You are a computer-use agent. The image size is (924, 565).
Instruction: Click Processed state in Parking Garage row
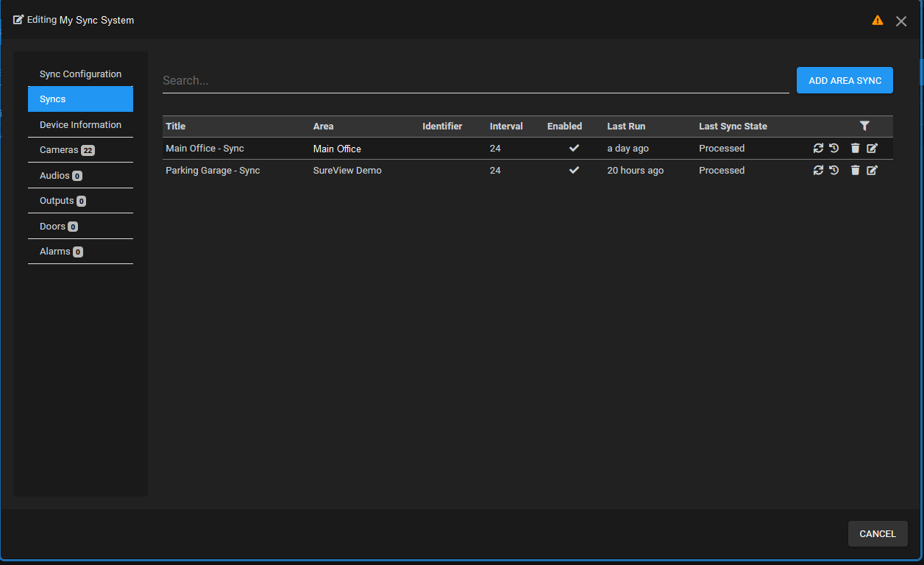(x=722, y=171)
